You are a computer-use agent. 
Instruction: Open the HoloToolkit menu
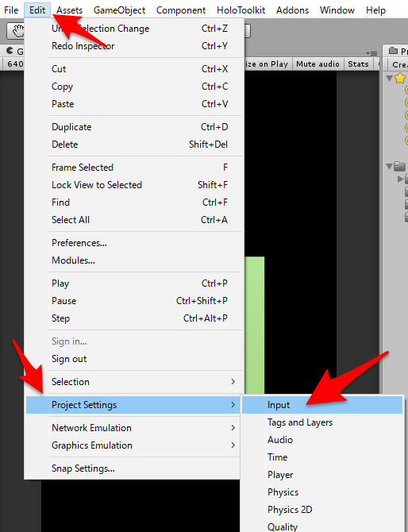click(x=241, y=10)
